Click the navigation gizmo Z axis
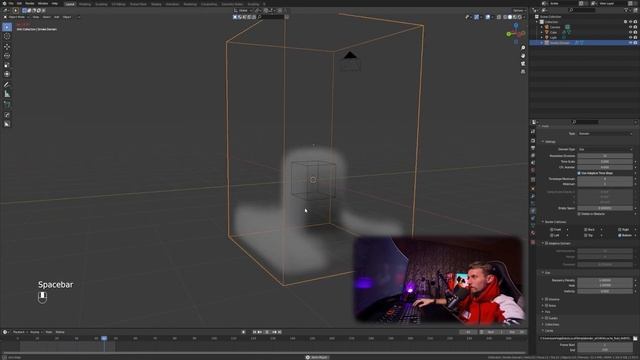640x360 pixels. pos(516,25)
